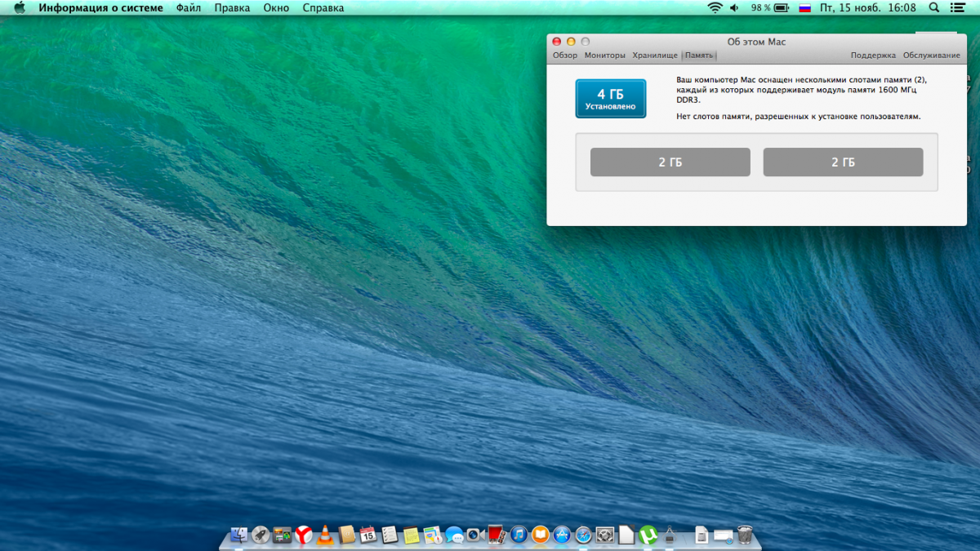980x551 pixels.
Task: Select the first 2 ГБ memory slot
Action: pos(670,162)
